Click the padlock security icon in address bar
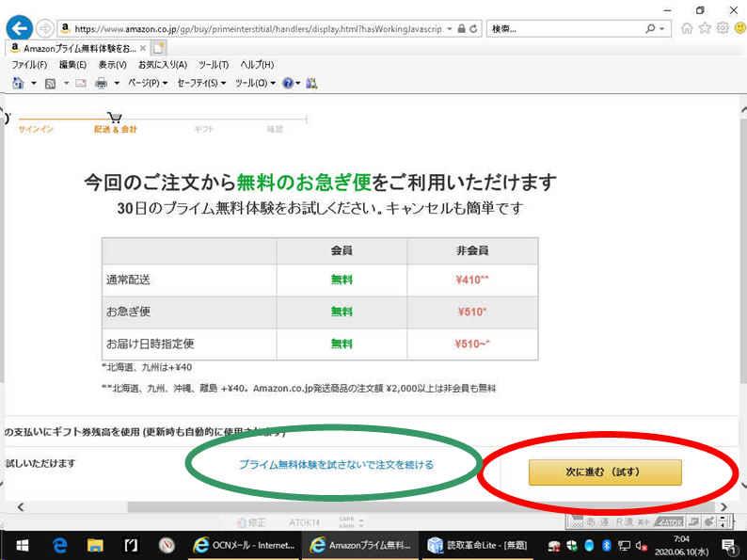Screen dimensions: 747x560 click(461, 28)
